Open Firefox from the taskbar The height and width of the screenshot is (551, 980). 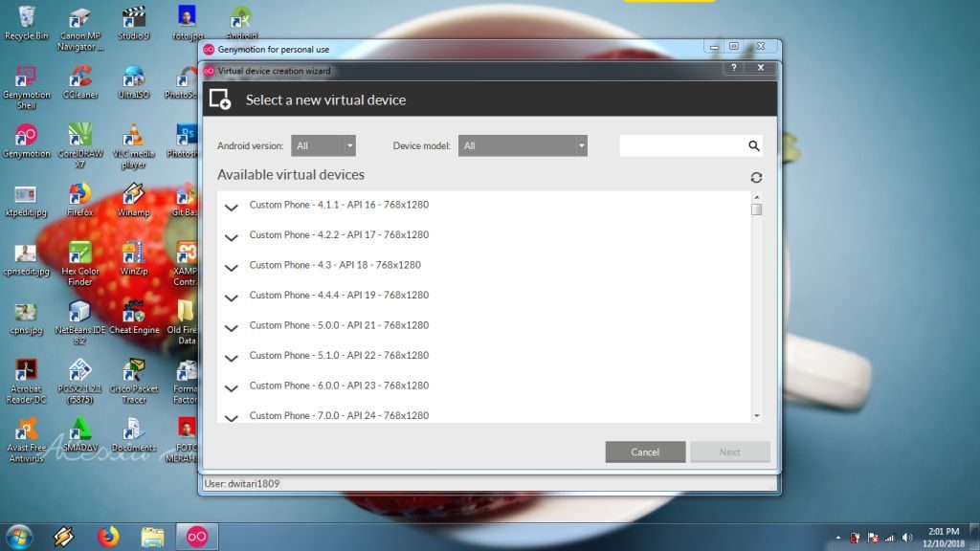point(107,537)
